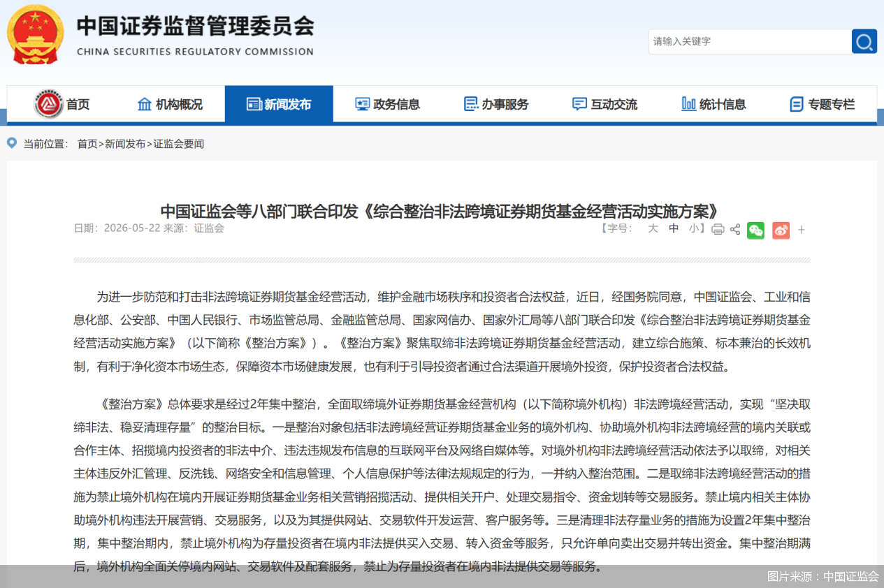The image size is (884, 588).
Task: Click the CSRC national emblem logo
Action: pos(35,35)
